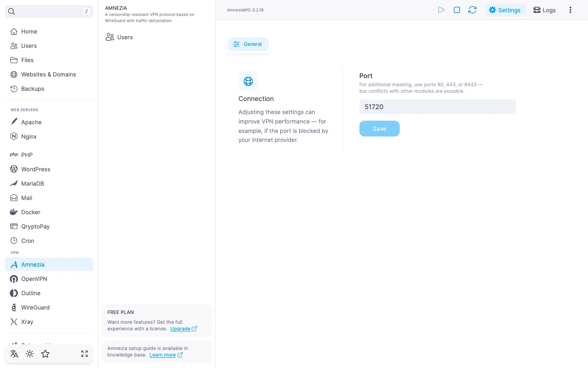Click the Docker whale icon

[x=14, y=212]
